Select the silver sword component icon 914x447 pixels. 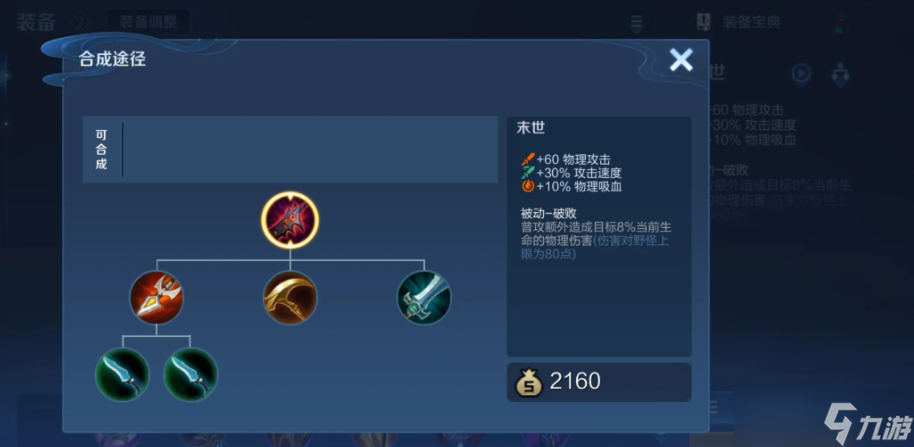pos(424,297)
